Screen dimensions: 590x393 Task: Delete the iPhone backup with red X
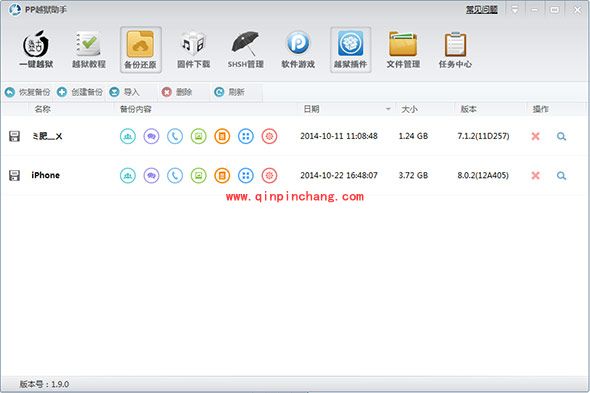coord(535,175)
